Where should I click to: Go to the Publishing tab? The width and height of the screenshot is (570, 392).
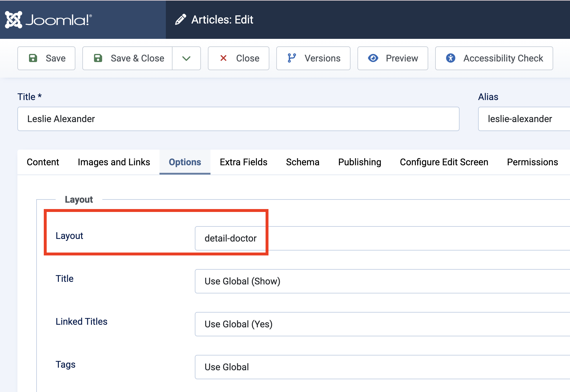tap(360, 162)
